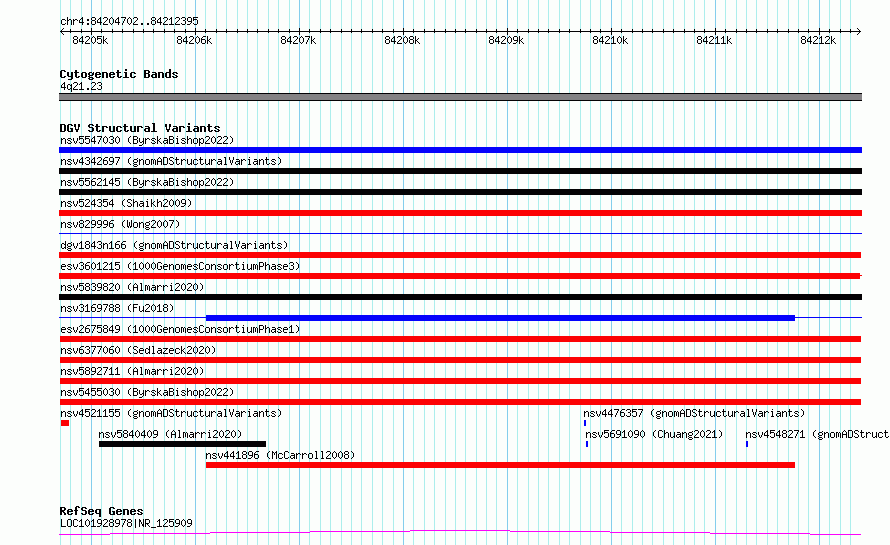Viewport: 890px width, 545px height.
Task: Click the DGV Structural Variants track title
Action: [x=140, y=128]
